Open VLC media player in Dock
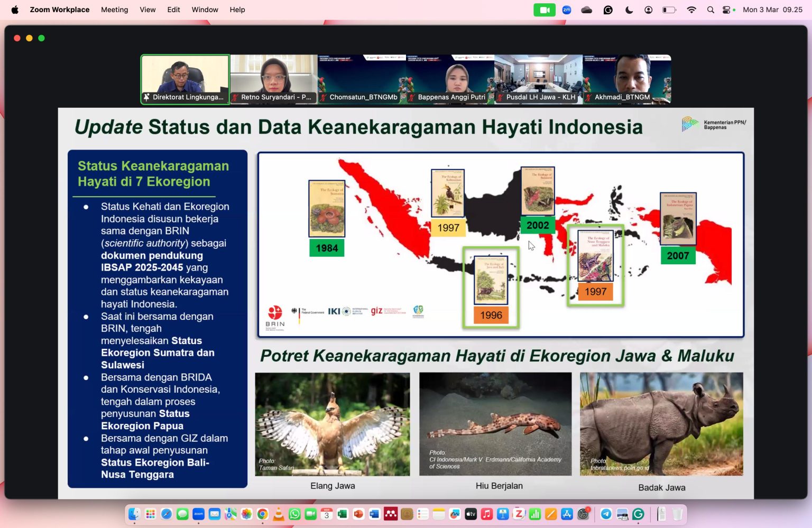812x528 pixels. 279,514
